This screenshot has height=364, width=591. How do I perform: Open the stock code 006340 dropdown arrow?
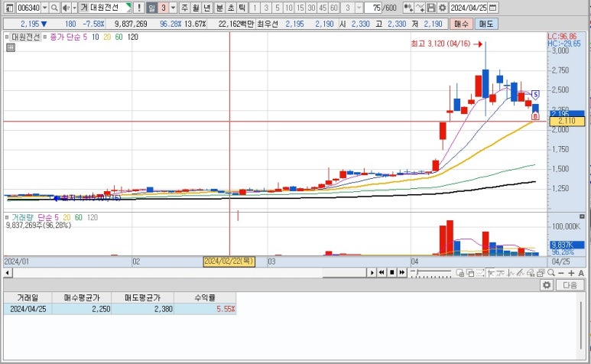(45, 8)
